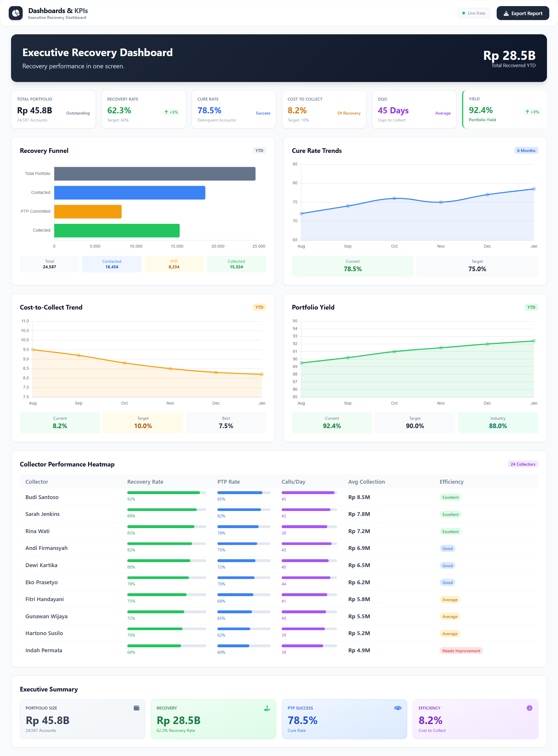Click the Jan data point on Cure Rate Trends
The height and width of the screenshot is (756, 558).
[x=533, y=189]
